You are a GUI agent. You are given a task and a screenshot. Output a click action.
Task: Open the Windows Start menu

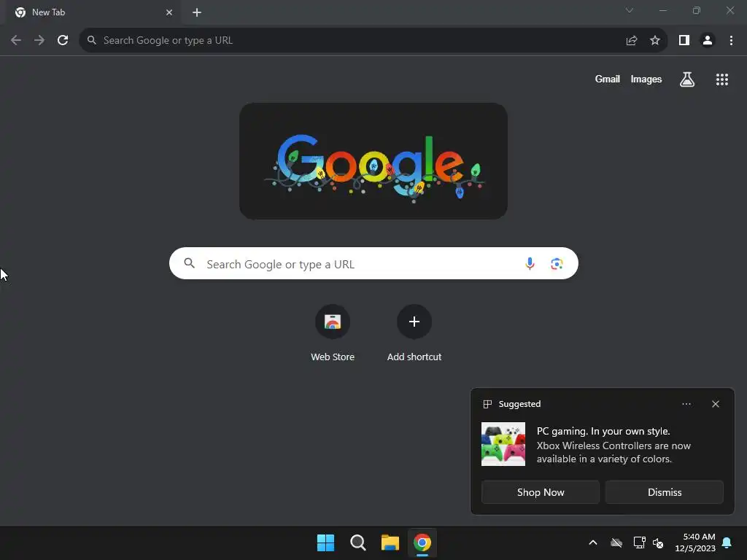click(x=326, y=542)
